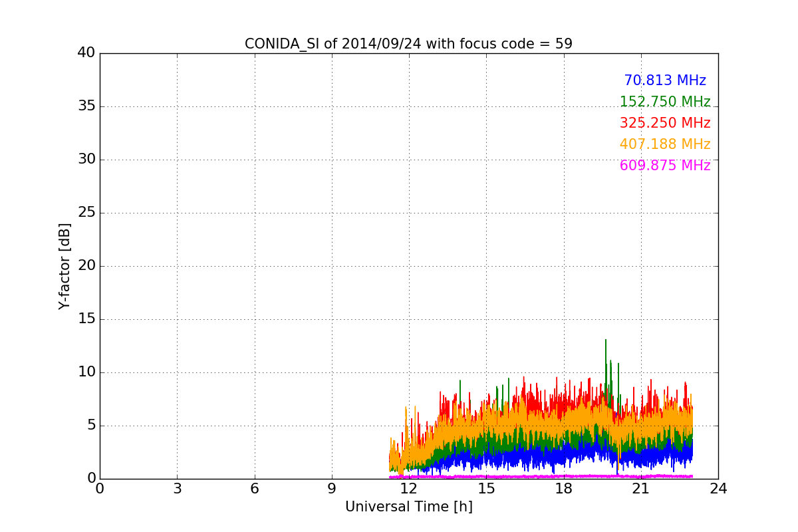Click the y-axis tick label 35
Viewport: 798px width, 532px height.
point(86,106)
